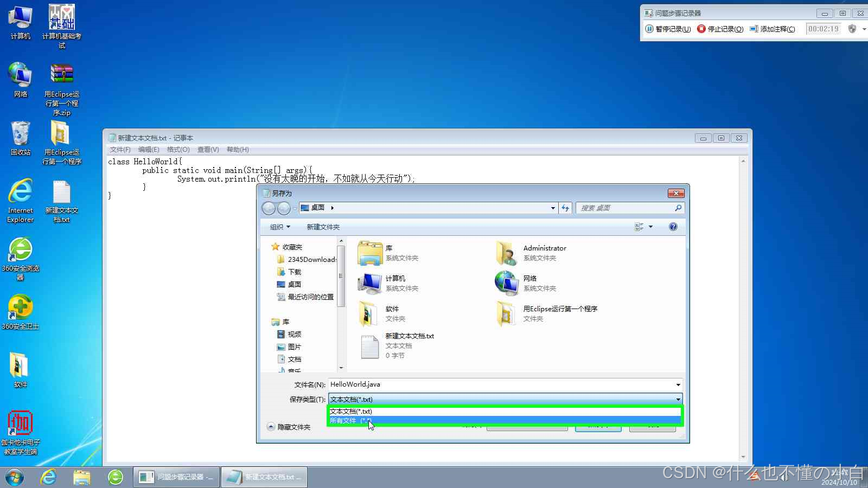Open the 用Eclipse运行第一个程序 folder in the file list

point(547,313)
